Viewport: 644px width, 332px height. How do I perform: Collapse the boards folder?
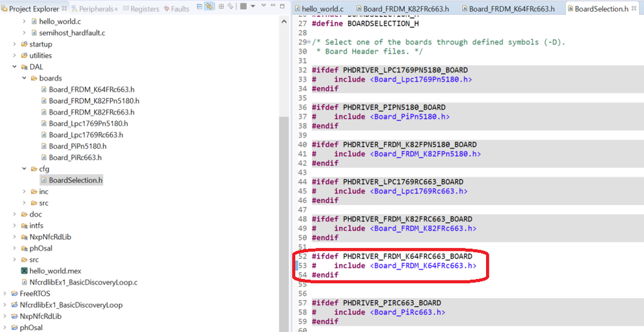[24, 78]
